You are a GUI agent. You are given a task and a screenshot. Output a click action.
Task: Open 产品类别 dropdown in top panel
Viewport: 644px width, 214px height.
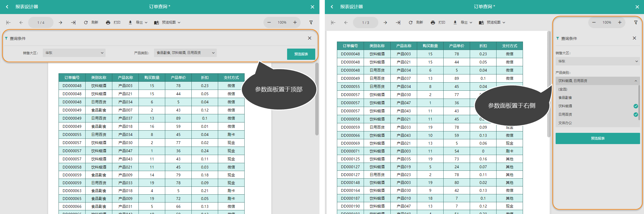(185, 53)
